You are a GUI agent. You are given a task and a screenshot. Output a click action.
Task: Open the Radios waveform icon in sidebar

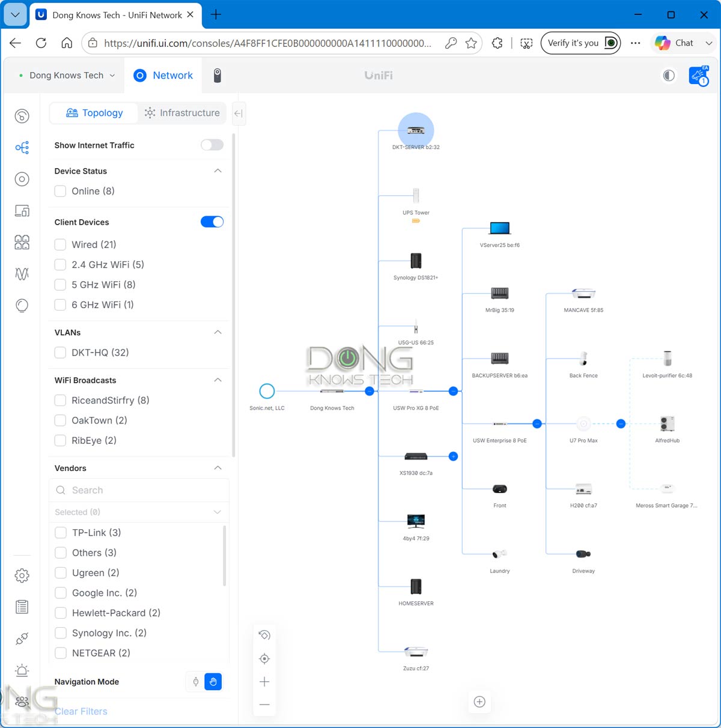coord(22,274)
